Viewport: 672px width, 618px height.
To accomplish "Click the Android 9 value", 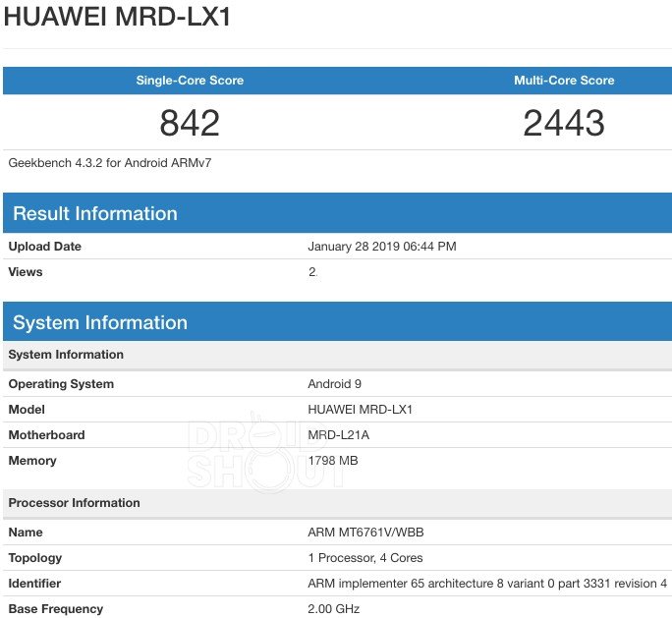I will pos(335,383).
